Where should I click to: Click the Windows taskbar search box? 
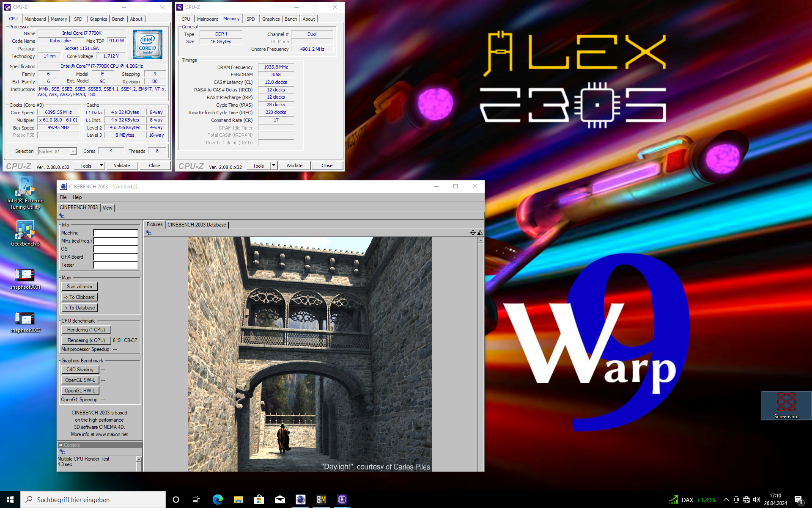[93, 500]
